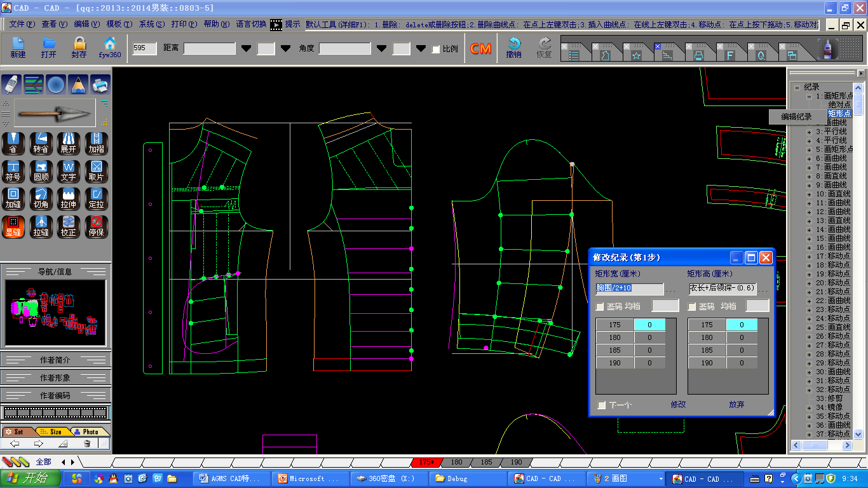Open the 查看(V) menu
The image size is (868, 488).
54,24
